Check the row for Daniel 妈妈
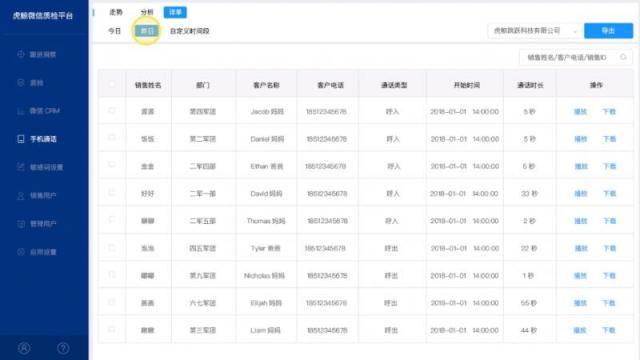 tap(112, 138)
